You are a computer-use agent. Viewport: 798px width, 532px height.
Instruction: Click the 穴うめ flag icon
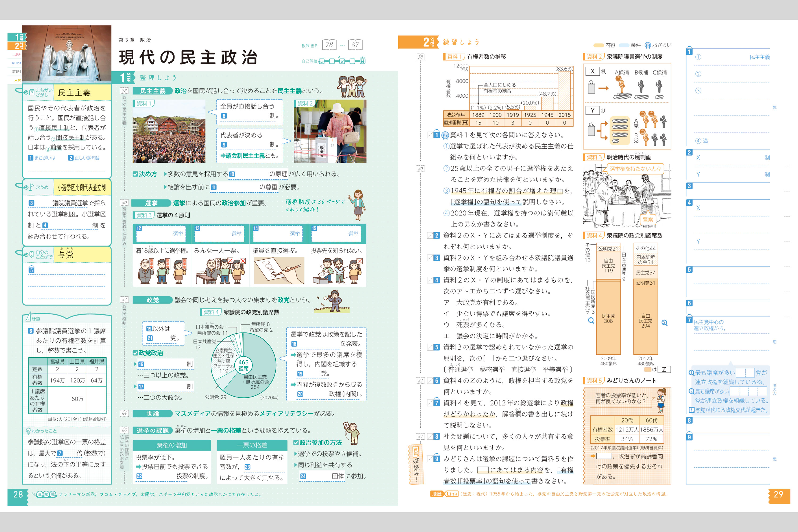(x=32, y=187)
